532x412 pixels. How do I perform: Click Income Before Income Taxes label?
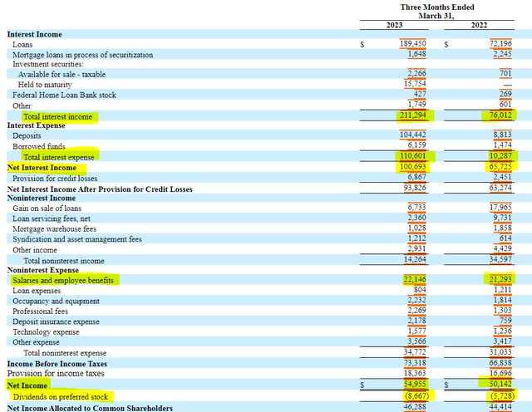[57, 364]
